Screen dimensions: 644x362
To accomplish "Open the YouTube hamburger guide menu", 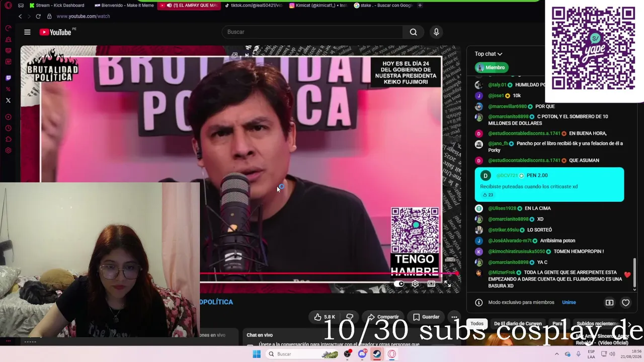I will point(27,32).
